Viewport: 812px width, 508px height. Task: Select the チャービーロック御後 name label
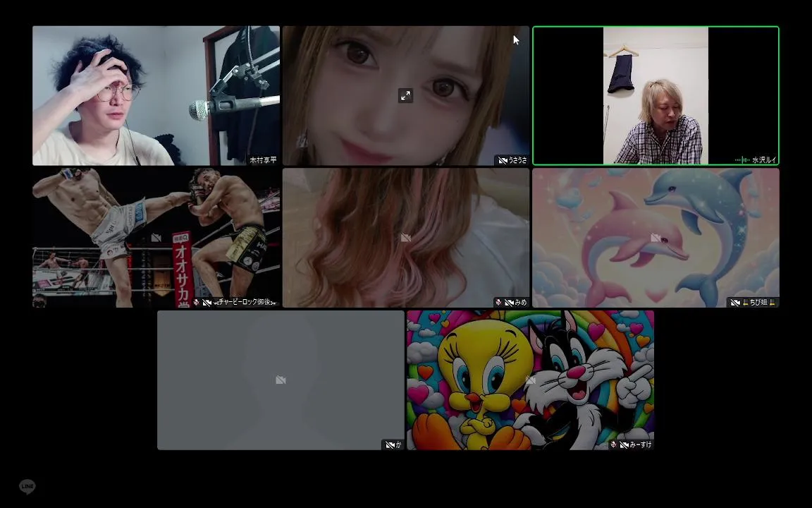pos(245,302)
